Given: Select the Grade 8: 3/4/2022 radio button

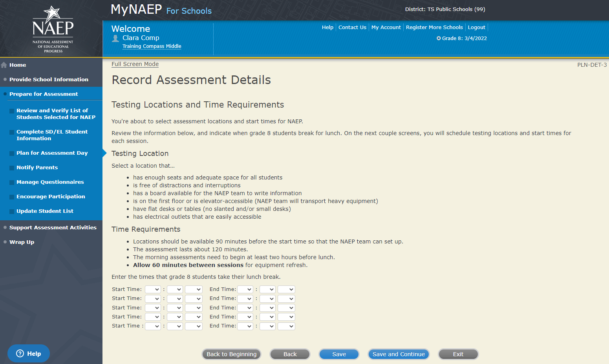Looking at the screenshot, I should (439, 38).
